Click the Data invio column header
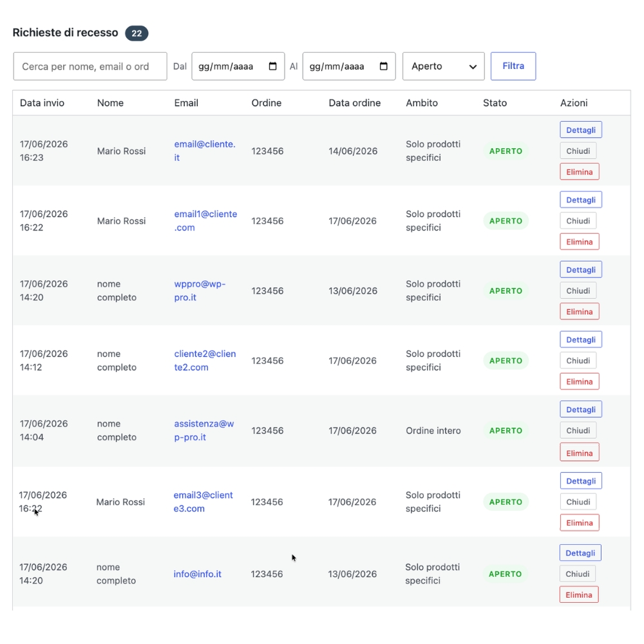 point(42,102)
